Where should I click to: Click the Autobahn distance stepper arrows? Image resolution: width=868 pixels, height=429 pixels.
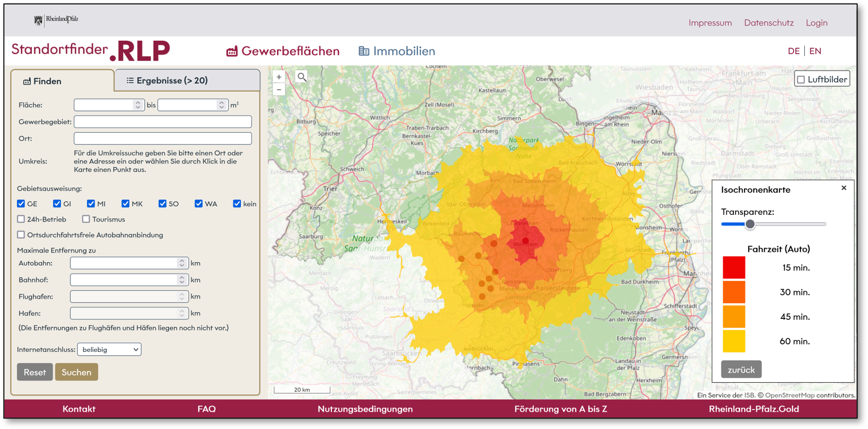[x=182, y=263]
